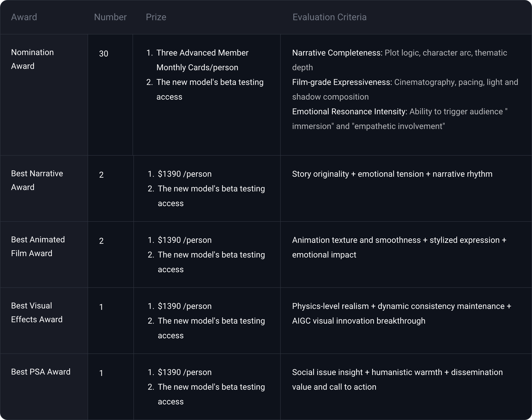Select the Best Visual Effects Award cell

[37, 313]
